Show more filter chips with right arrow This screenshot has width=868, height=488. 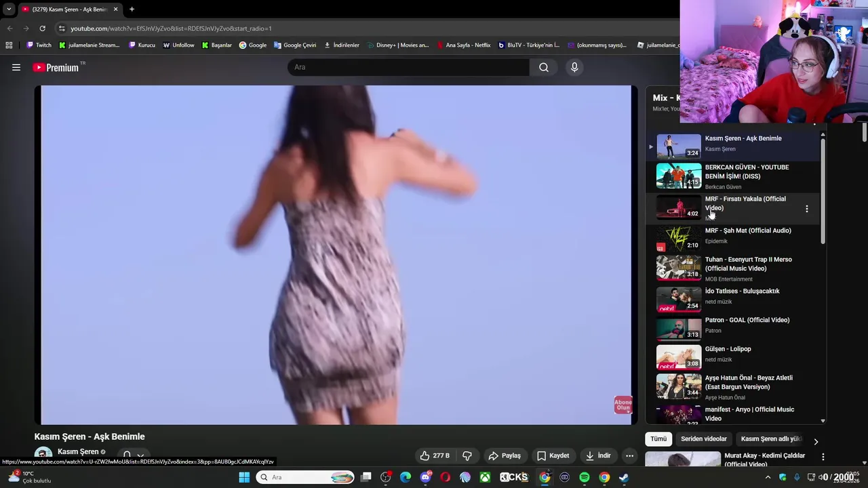tap(816, 441)
